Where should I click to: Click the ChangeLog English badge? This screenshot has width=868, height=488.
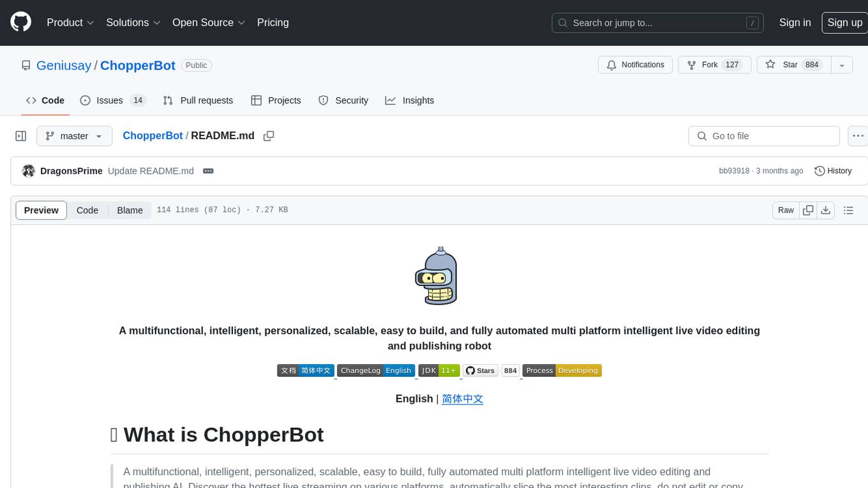(x=376, y=370)
